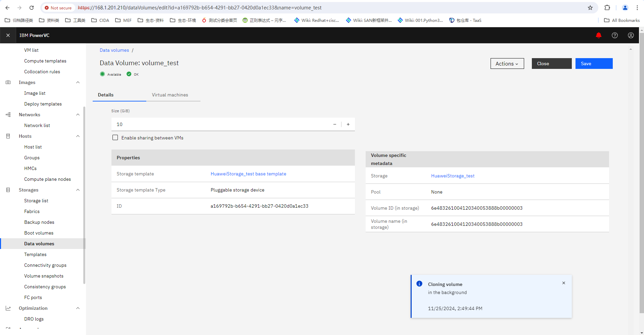Screen dimensions: 644x335
Task: Click the Storages icon in sidebar
Action: [x=8, y=190]
